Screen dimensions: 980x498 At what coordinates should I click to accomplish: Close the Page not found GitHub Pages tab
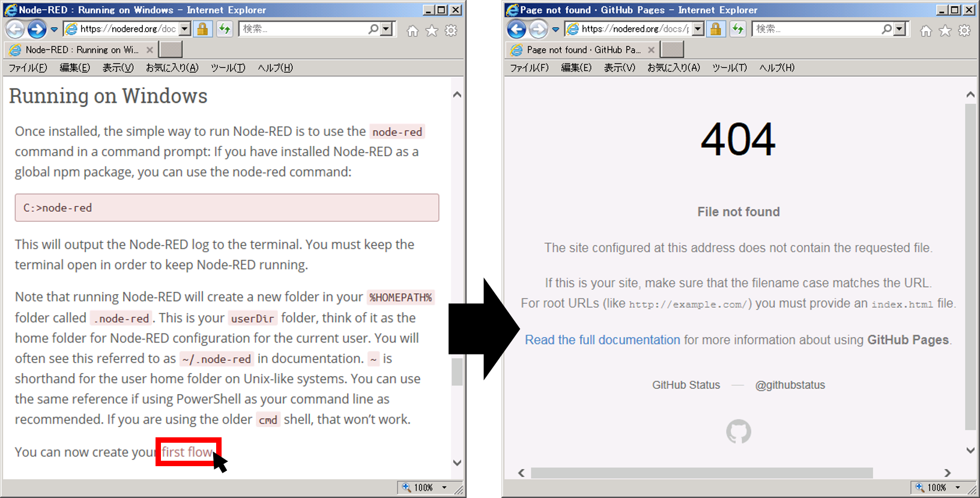(651, 50)
